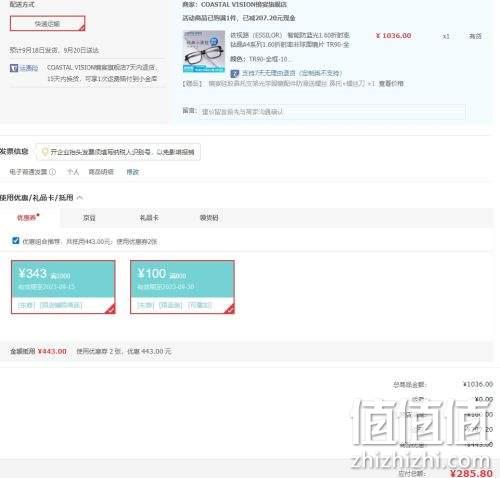Toggle the ¥100 coupon card
The height and width of the screenshot is (478, 500).
click(x=182, y=287)
